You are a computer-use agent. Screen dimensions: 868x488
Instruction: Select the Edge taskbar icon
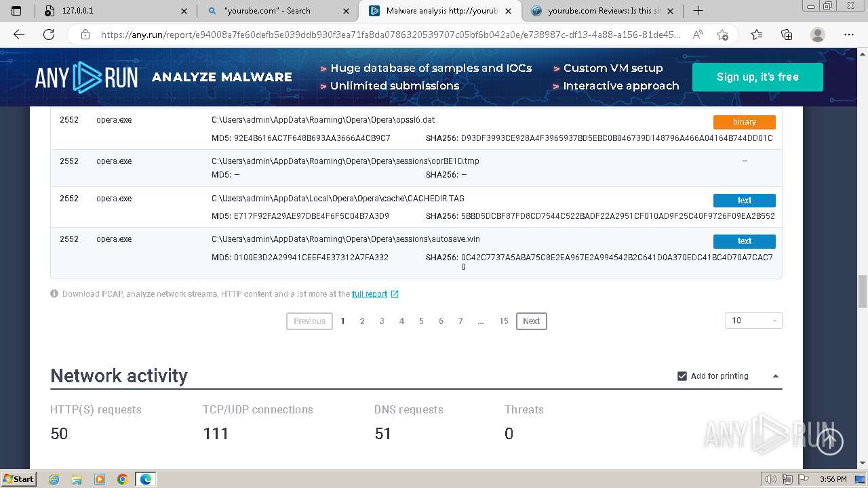click(x=146, y=479)
